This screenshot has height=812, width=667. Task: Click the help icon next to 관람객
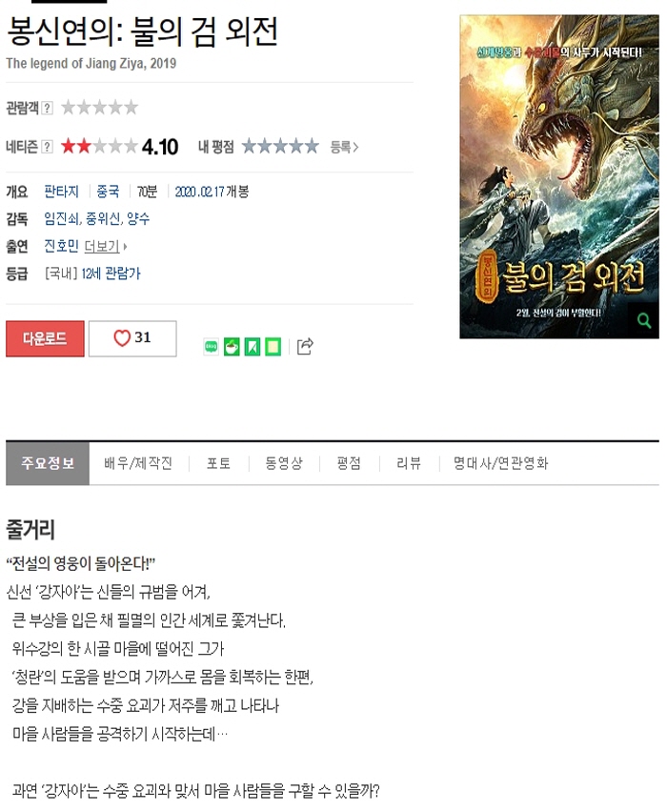pos(47,108)
